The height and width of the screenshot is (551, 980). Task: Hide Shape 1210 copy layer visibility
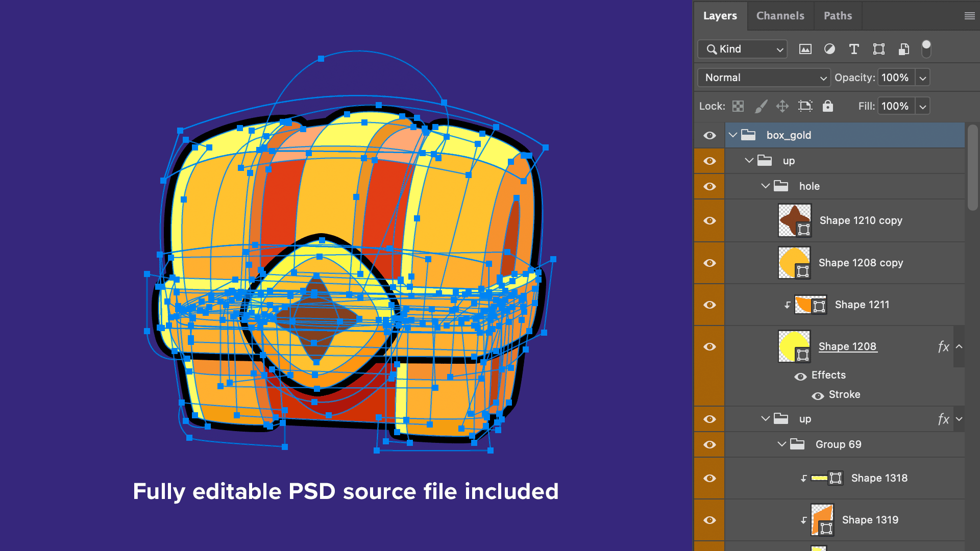(709, 220)
